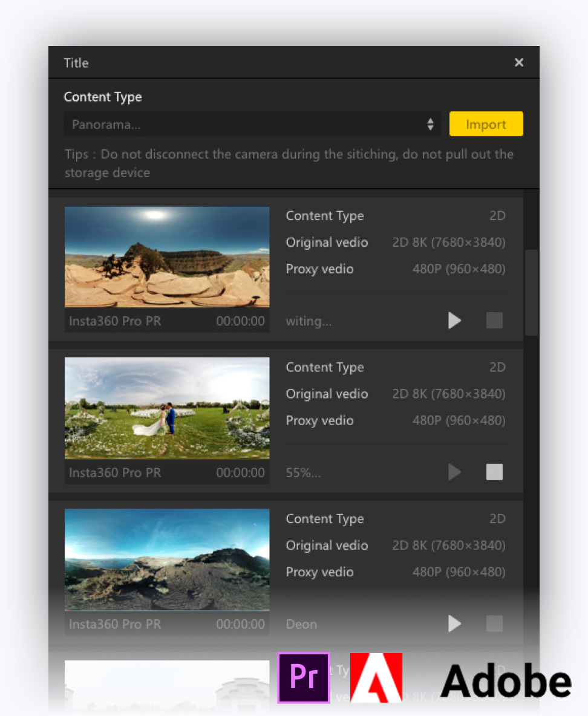
Task: Click the 00:00:00 timecode under wedding thumbnail
Action: coord(240,473)
